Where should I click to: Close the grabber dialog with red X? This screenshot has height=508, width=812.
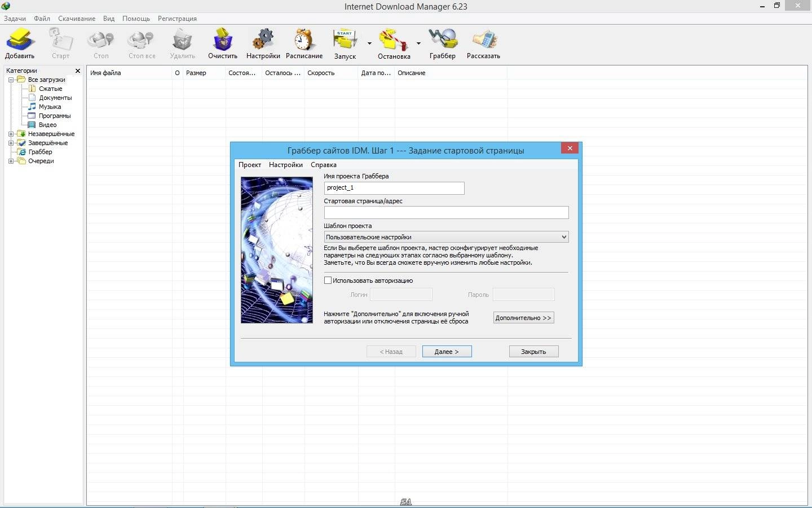[570, 148]
